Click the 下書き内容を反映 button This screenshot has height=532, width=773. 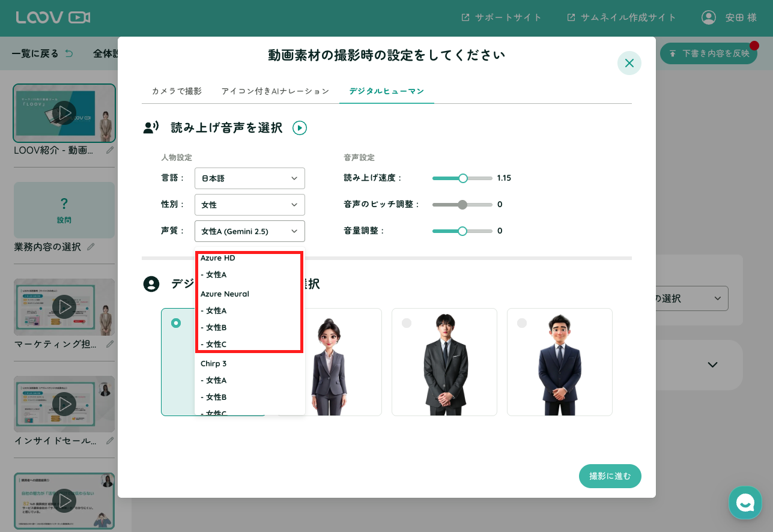tap(709, 53)
